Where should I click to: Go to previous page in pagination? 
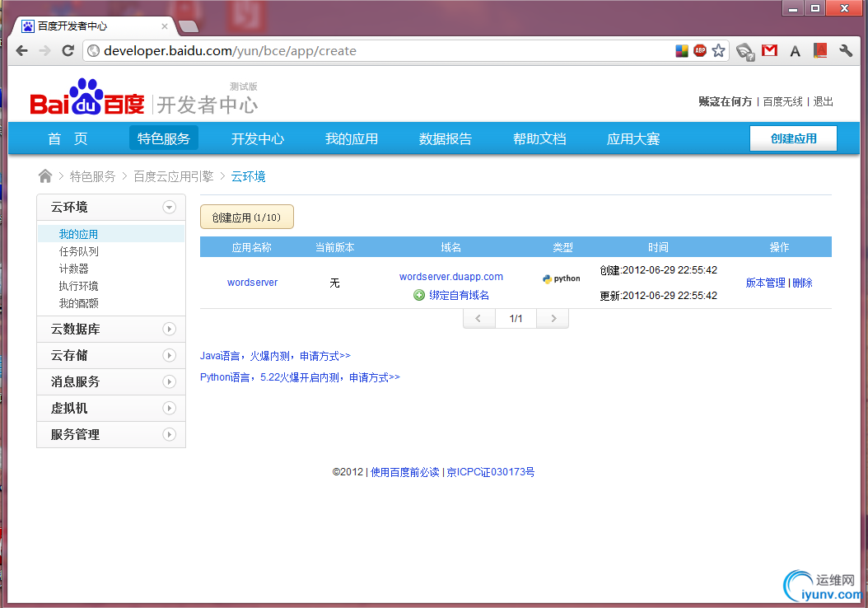478,318
